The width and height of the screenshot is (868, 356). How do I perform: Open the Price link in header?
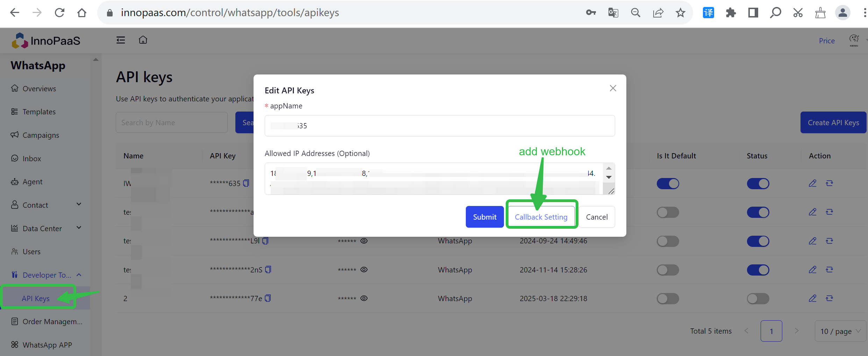[827, 41]
